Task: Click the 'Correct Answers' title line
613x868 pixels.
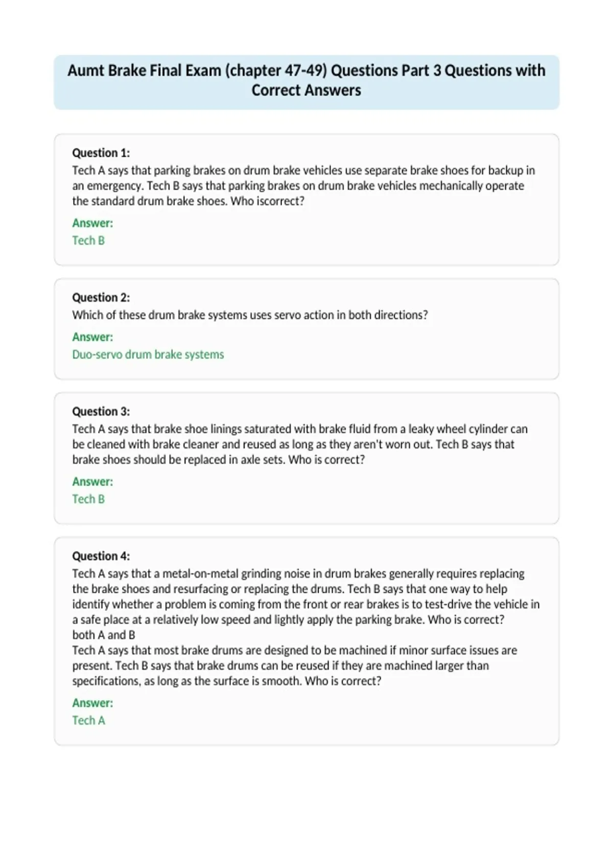Action: [306, 90]
